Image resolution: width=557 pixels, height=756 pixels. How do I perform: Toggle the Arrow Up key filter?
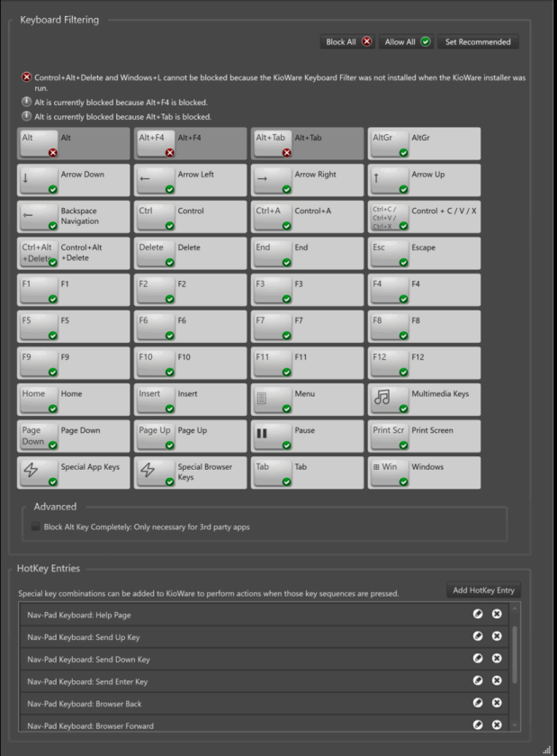tap(424, 180)
